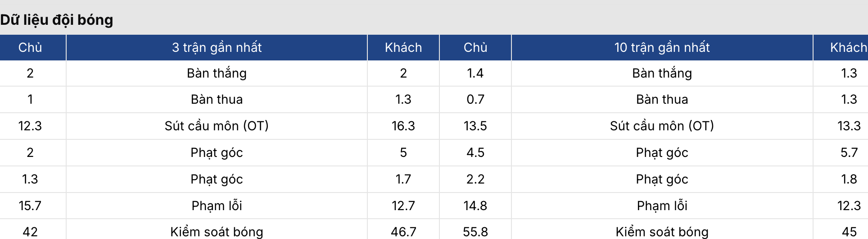Screen dimensions: 868x239
Task: Click "Bàn thắng" in the 3-match table
Action: click(217, 73)
